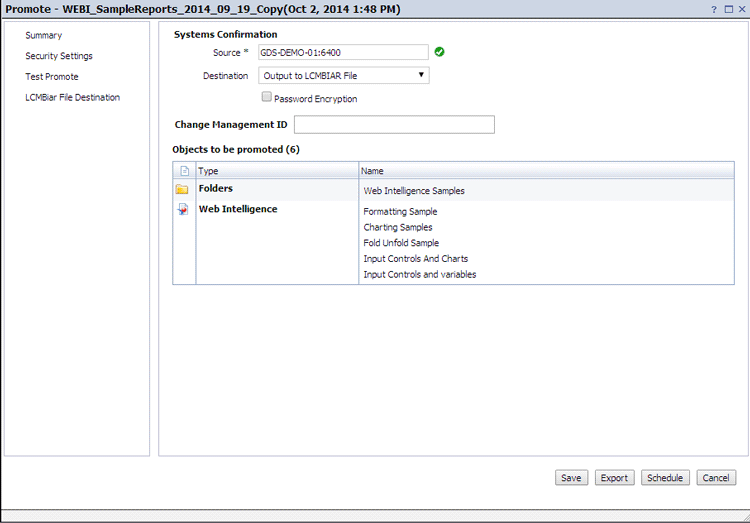Select Web Intelligence Samples folder name
This screenshot has width=750, height=523.
tap(414, 190)
